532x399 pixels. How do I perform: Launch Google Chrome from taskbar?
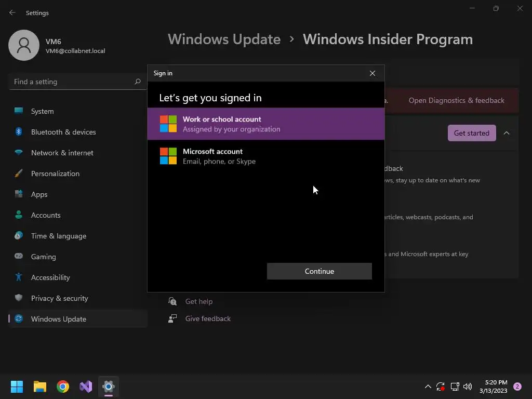[63, 387]
